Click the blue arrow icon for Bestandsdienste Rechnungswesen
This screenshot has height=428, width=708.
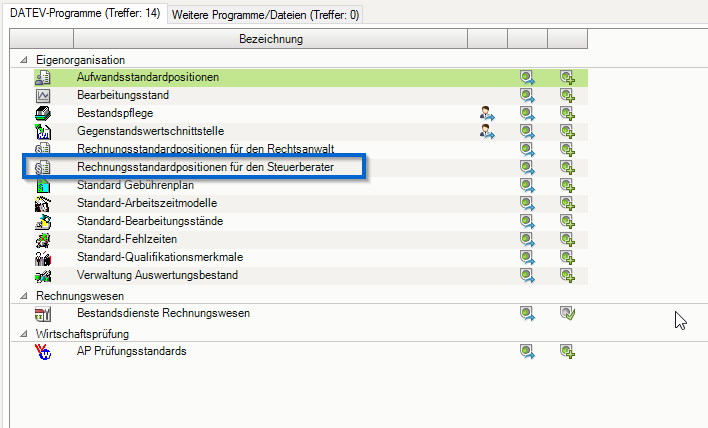pyautogui.click(x=527, y=313)
